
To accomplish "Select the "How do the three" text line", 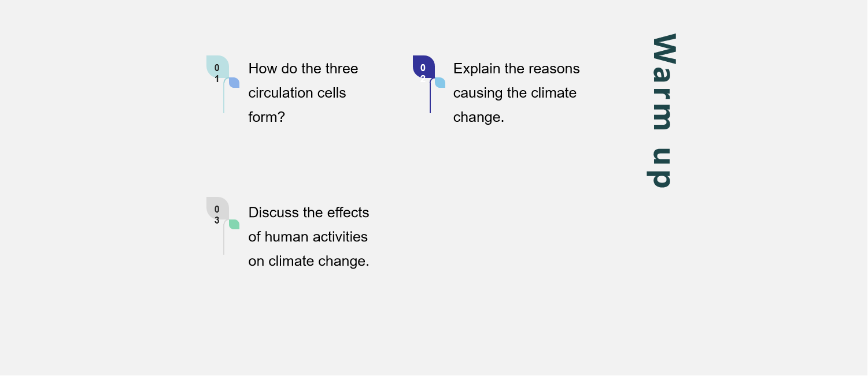I will [x=303, y=69].
